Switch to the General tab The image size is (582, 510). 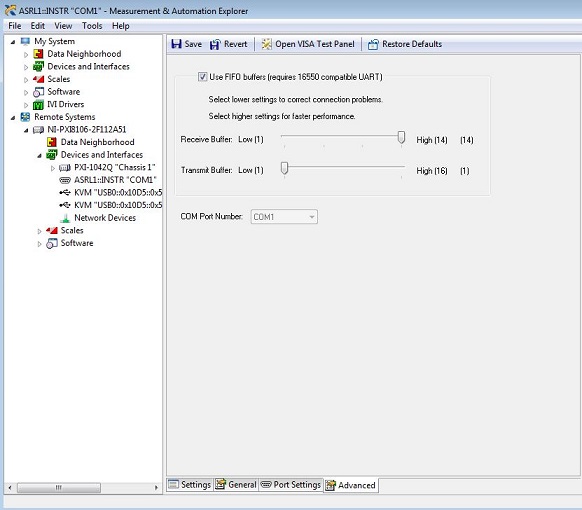(236, 485)
